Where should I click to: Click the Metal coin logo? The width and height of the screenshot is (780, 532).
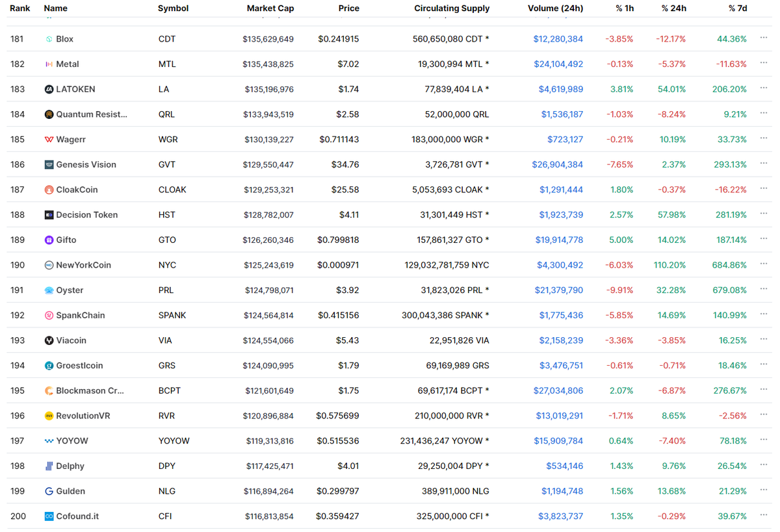(x=48, y=64)
